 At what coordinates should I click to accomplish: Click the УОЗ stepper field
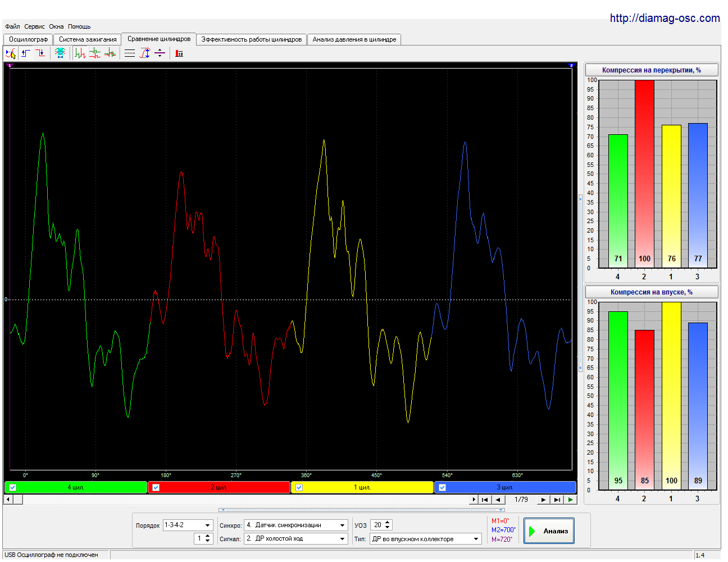(381, 525)
